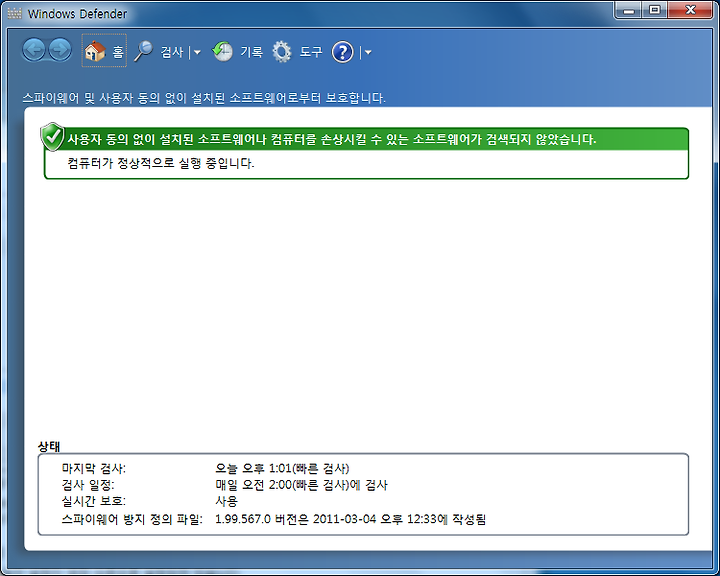This screenshot has width=720, height=576.
Task: Expand the scan (검사) options dropdown arrow
Action: [197, 52]
